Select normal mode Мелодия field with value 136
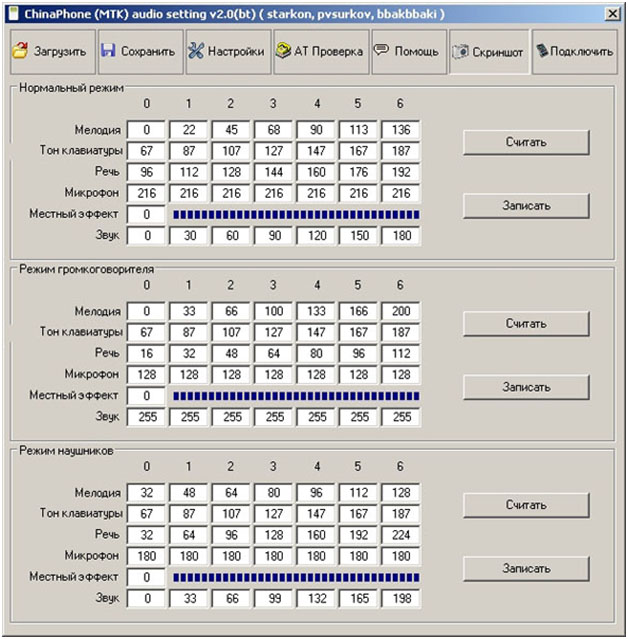This screenshot has width=628, height=639. (x=401, y=130)
